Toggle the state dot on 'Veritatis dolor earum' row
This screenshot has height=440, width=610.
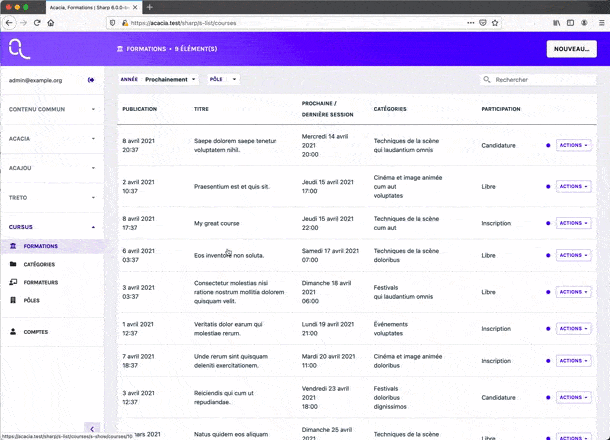coord(548,328)
